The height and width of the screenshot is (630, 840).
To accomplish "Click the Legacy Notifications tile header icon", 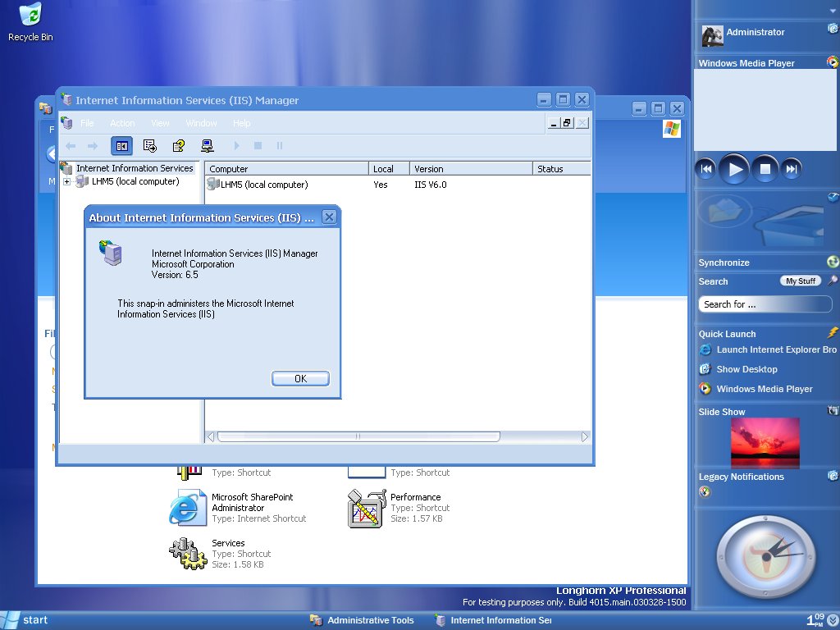I will (x=833, y=475).
